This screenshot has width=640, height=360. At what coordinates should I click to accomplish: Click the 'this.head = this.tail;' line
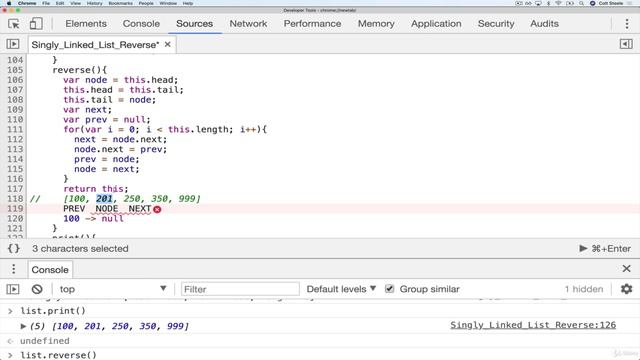pyautogui.click(x=123, y=90)
